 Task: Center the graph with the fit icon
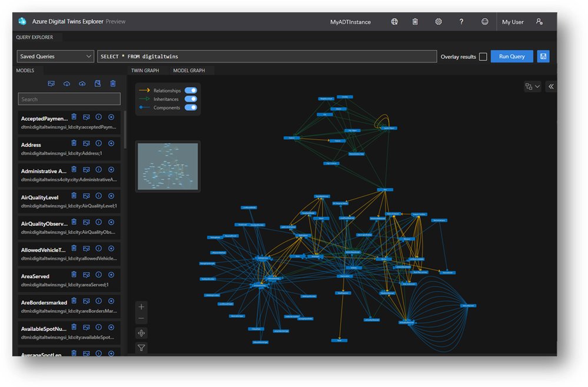click(141, 333)
